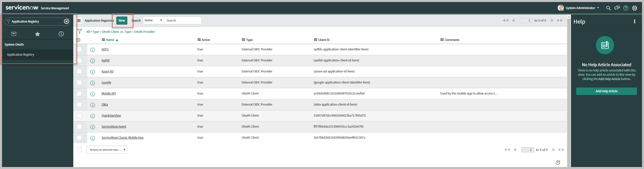Open the Type column header menu
This screenshot has width=644, height=169.
click(243, 40)
